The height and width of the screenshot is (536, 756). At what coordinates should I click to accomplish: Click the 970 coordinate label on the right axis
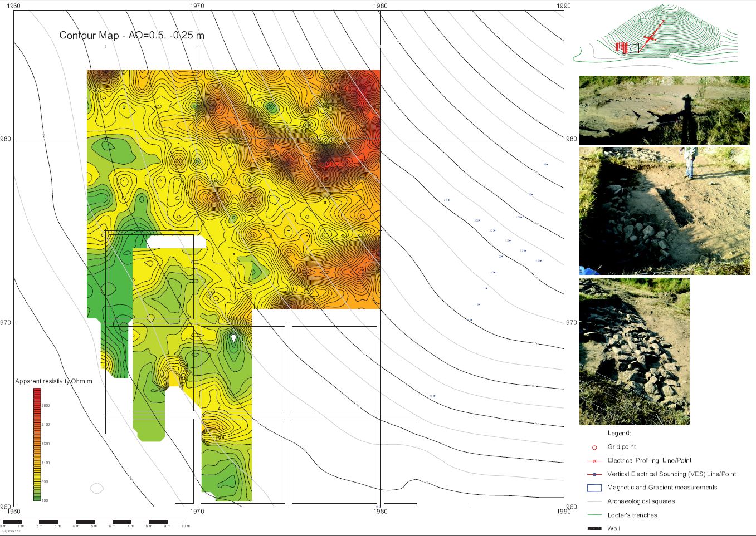click(x=572, y=323)
